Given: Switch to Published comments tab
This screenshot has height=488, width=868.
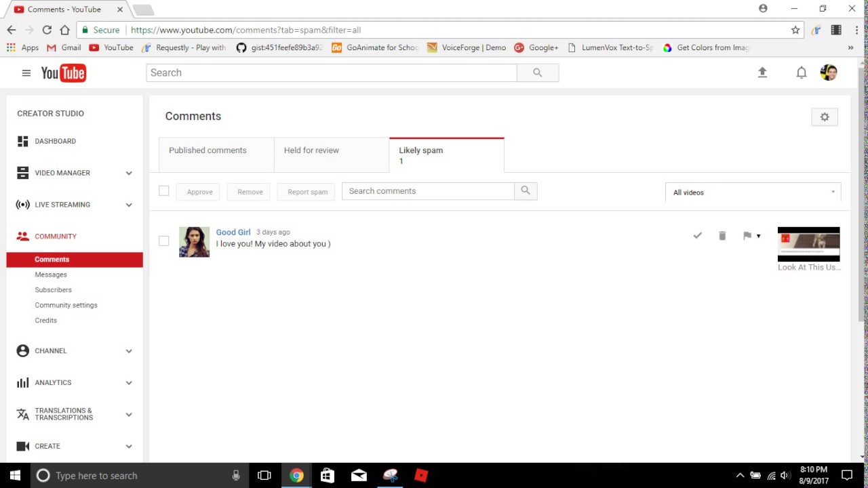Looking at the screenshot, I should [x=216, y=155].
